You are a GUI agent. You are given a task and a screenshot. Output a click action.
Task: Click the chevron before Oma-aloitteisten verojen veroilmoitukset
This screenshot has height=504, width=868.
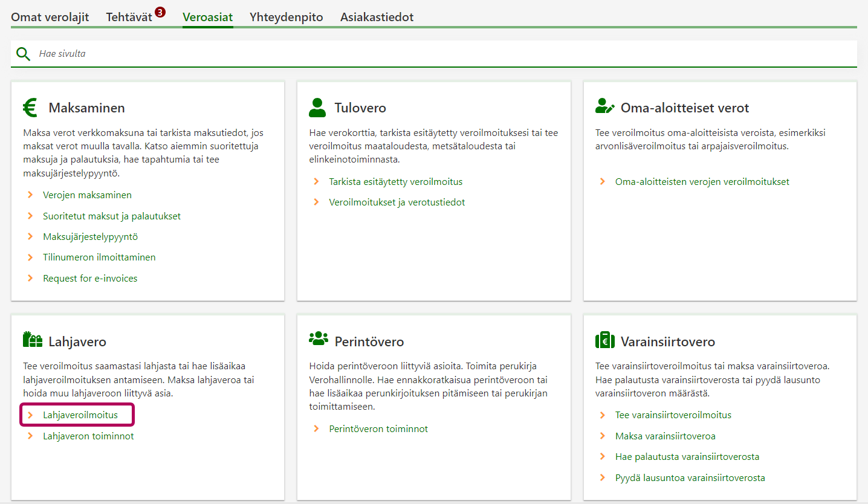pyautogui.click(x=602, y=181)
